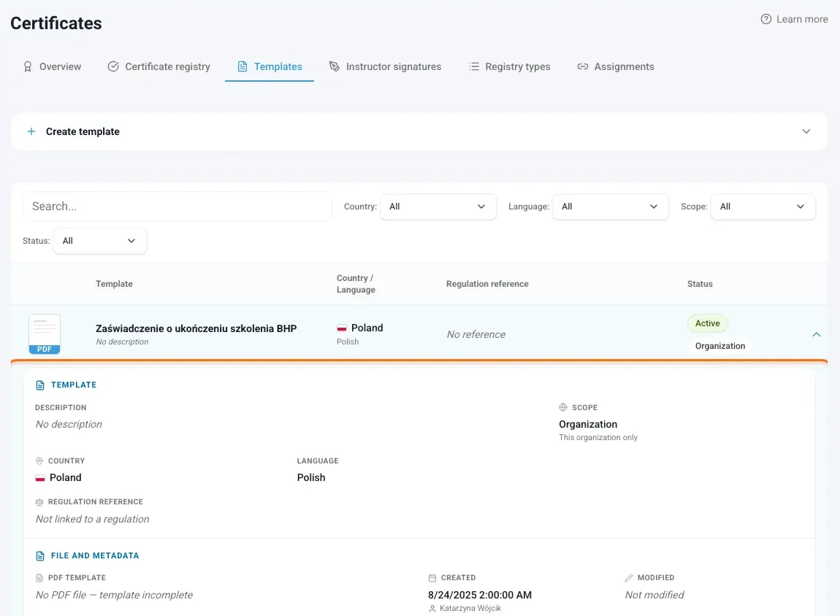Open the Instructor signatures tab
The width and height of the screenshot is (840, 616).
tap(385, 67)
